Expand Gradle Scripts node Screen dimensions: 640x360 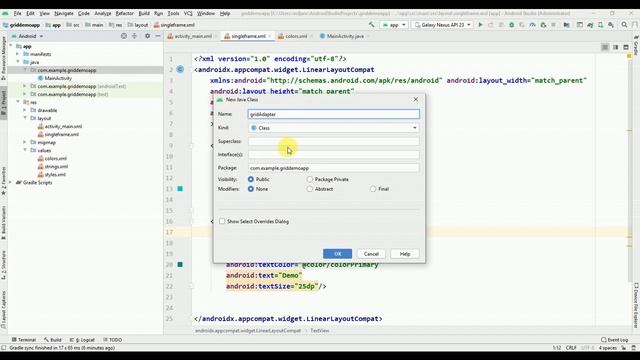[11, 182]
